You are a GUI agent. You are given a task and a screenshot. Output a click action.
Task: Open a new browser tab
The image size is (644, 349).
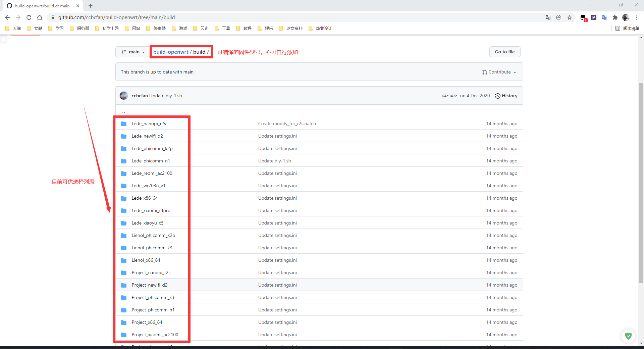[x=91, y=6]
